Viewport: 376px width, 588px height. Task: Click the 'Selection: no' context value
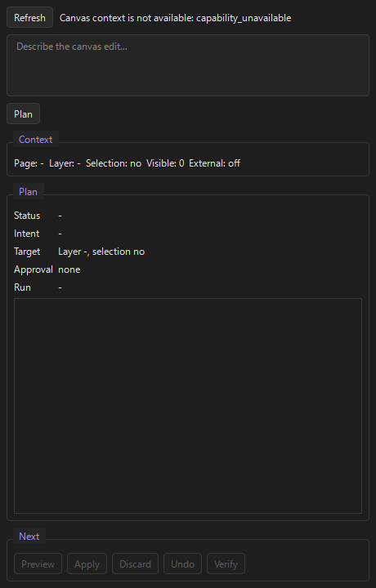(114, 163)
